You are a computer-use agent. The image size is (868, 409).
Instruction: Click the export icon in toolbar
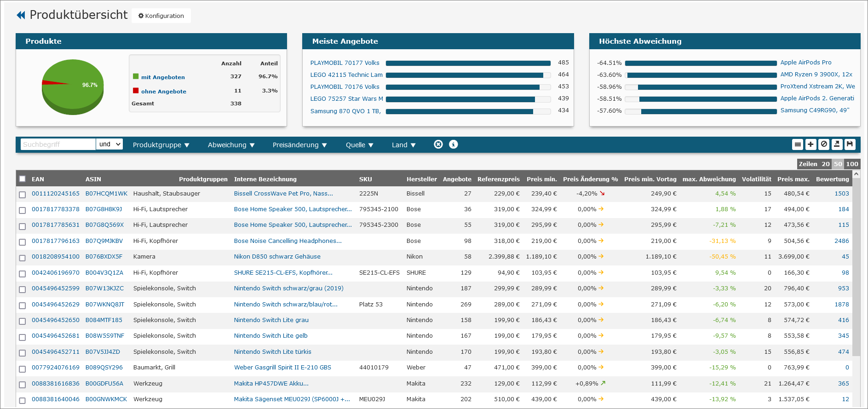click(837, 144)
